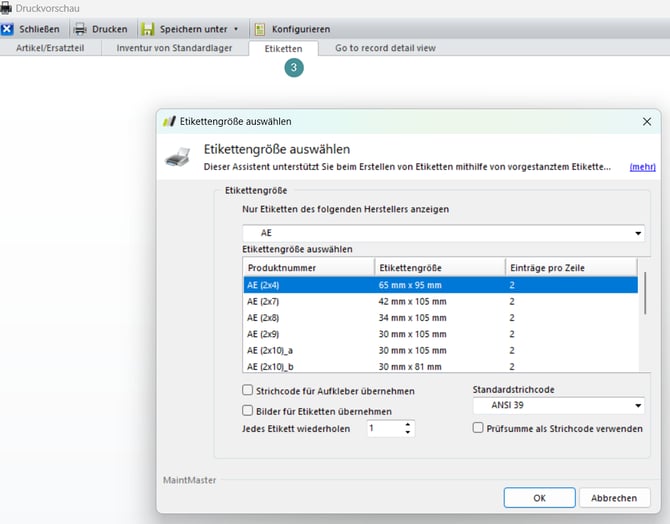Open the Konfigurieren toolbar item
The width and height of the screenshot is (670, 524).
click(x=291, y=29)
